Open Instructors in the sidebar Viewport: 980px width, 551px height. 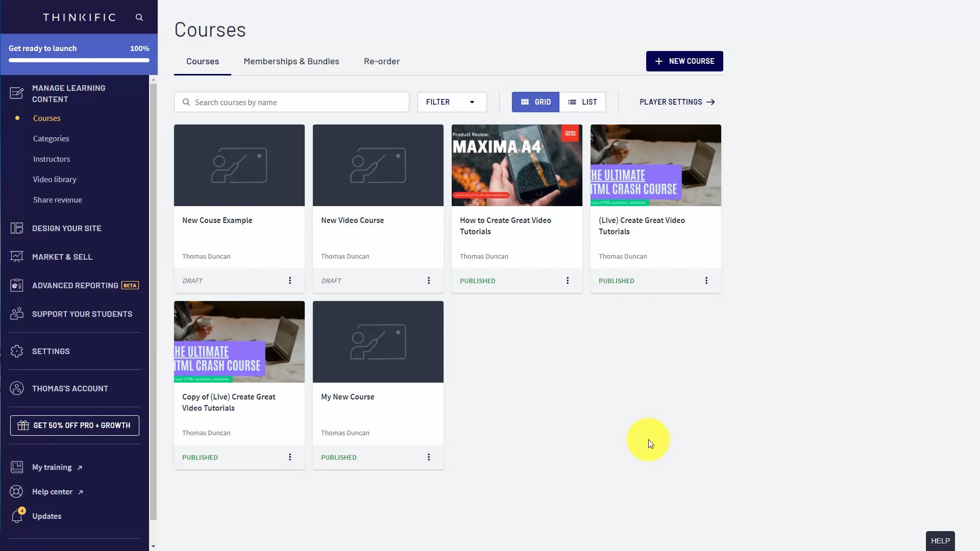pyautogui.click(x=52, y=159)
